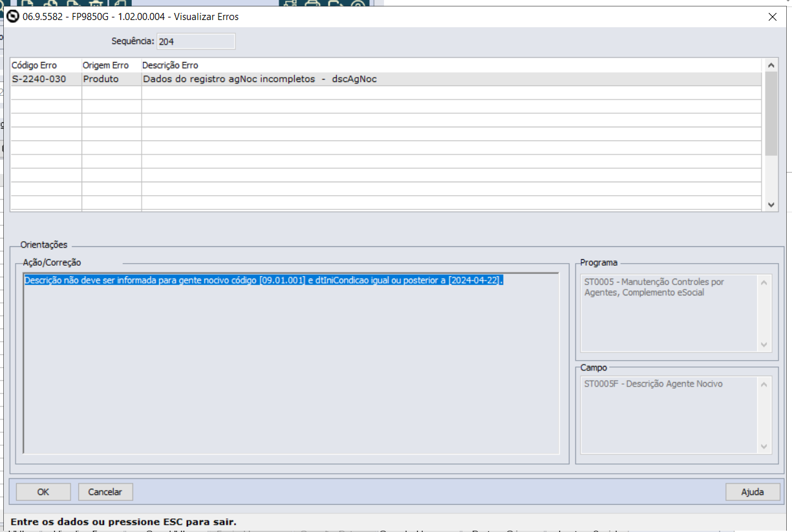Click the error table scroll-up arrow

(771, 65)
